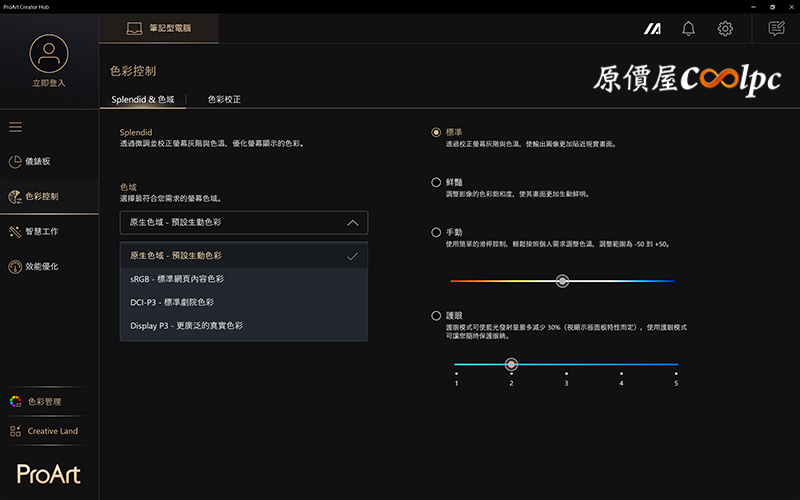Collapse the 色域 color gamut dropdown
800x500 pixels.
[244, 223]
